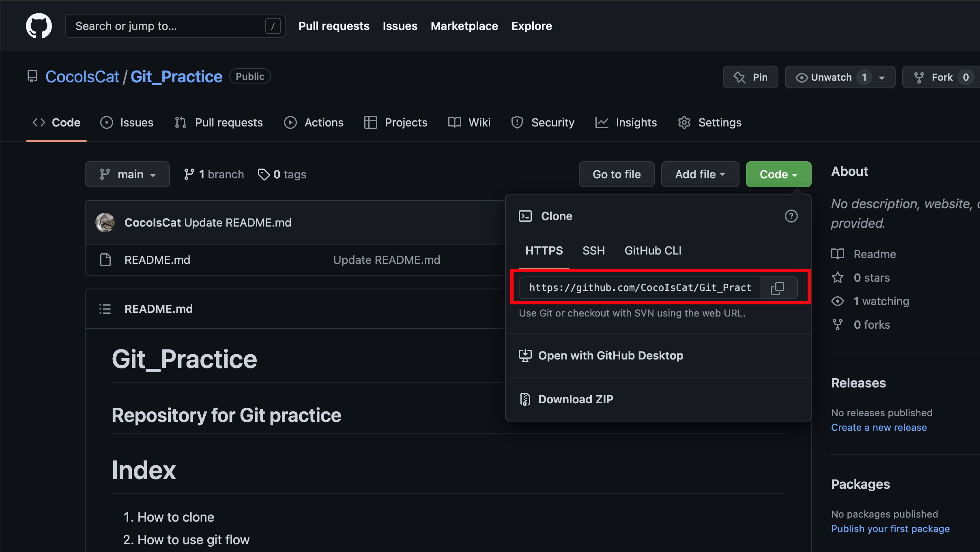This screenshot has height=552, width=980.
Task: Click the README.md file icon
Action: [105, 260]
